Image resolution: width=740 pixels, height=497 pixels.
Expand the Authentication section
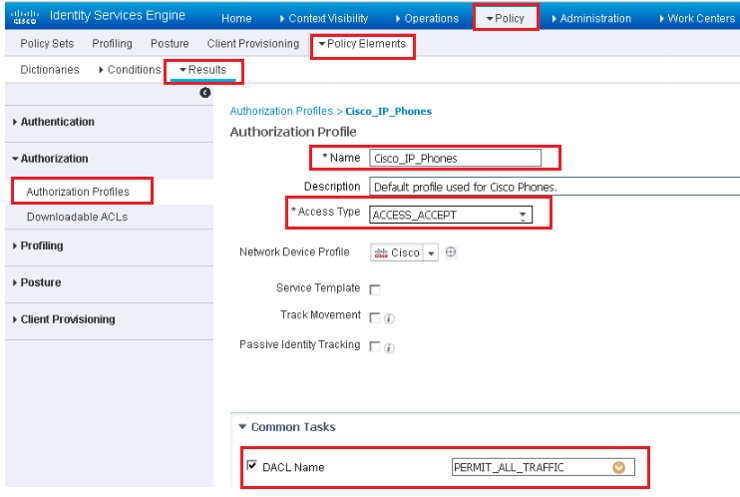point(54,122)
